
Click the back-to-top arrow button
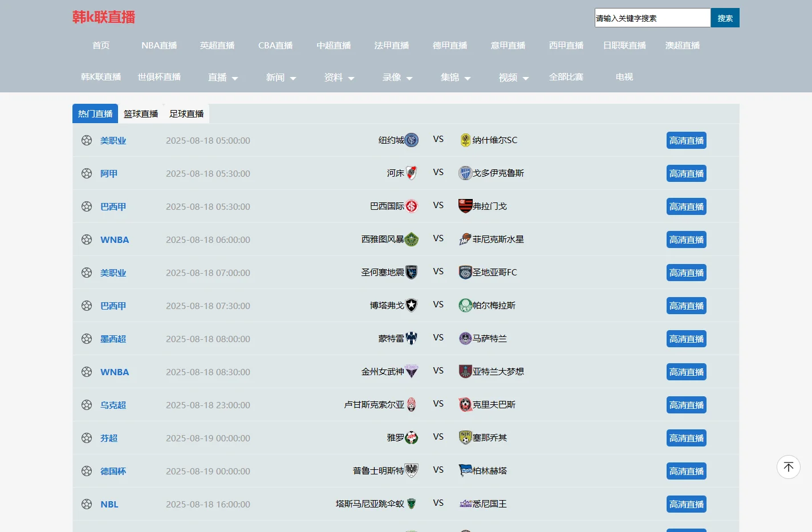click(x=789, y=467)
